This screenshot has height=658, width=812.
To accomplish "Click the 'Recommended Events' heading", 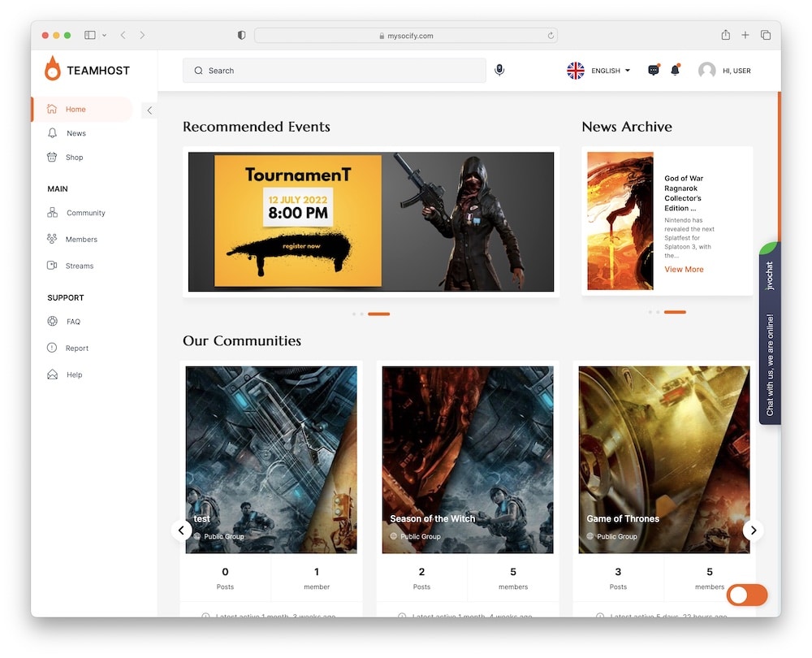I will pyautogui.click(x=257, y=127).
